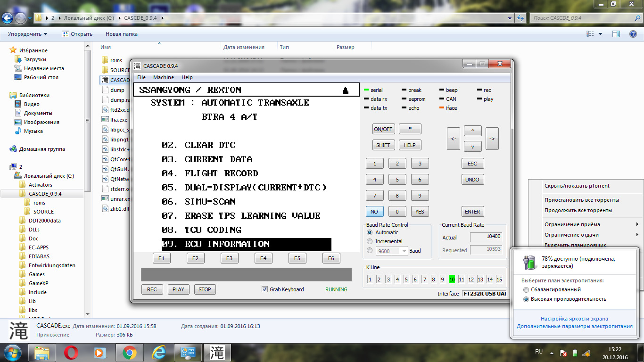644x362 pixels.
Task: Toggle Explorer preview pane icon
Action: click(x=616, y=34)
